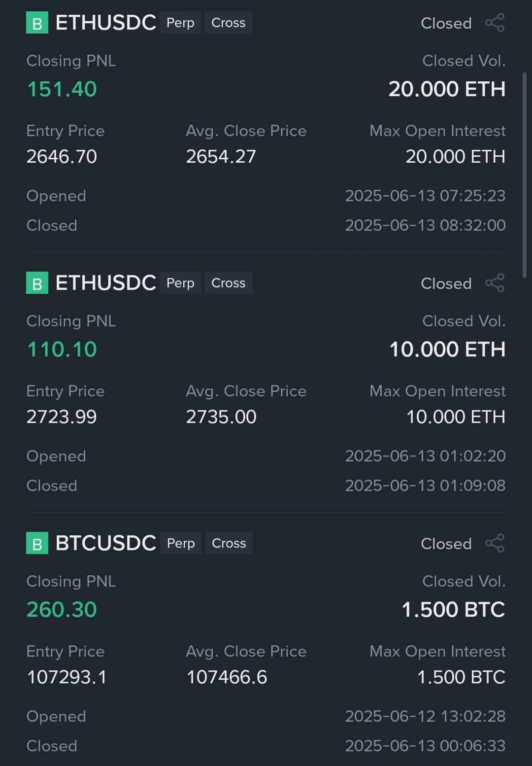
Task: Open the first ETHUSDC pair title
Action: click(105, 23)
